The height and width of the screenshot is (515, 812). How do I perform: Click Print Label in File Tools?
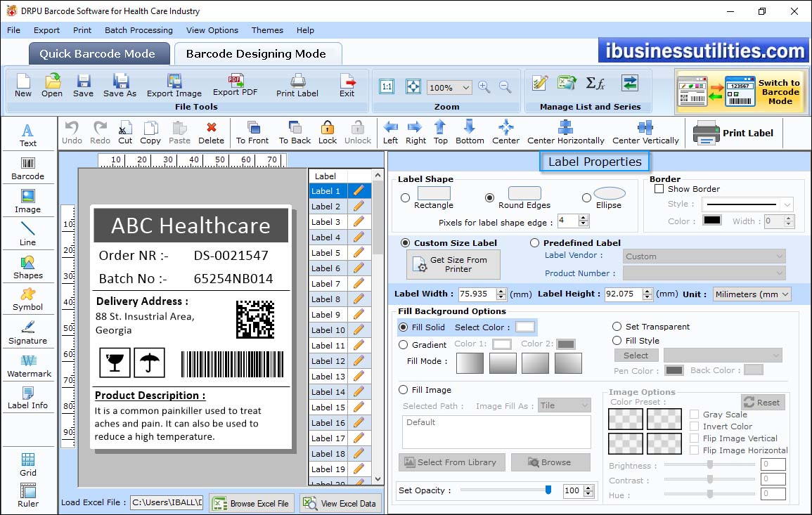(297, 86)
